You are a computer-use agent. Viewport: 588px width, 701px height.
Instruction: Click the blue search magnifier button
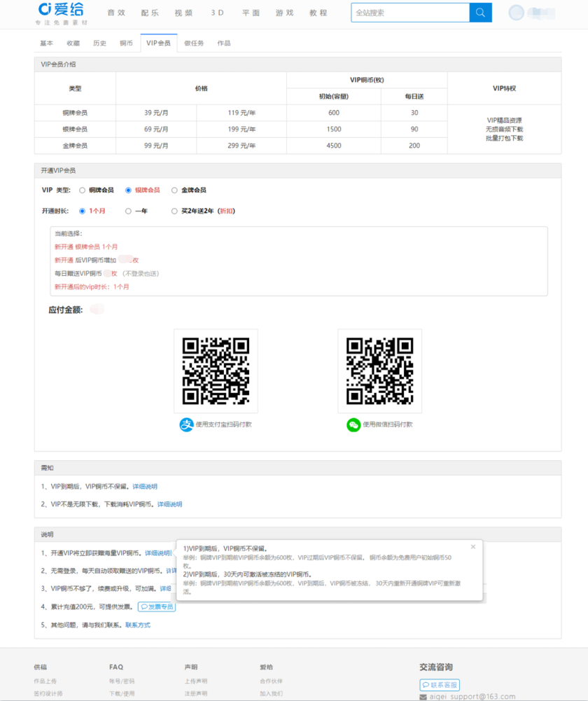(x=480, y=13)
